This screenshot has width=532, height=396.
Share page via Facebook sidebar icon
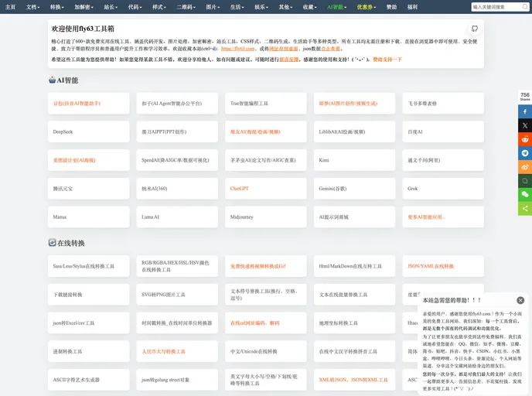coord(525,111)
